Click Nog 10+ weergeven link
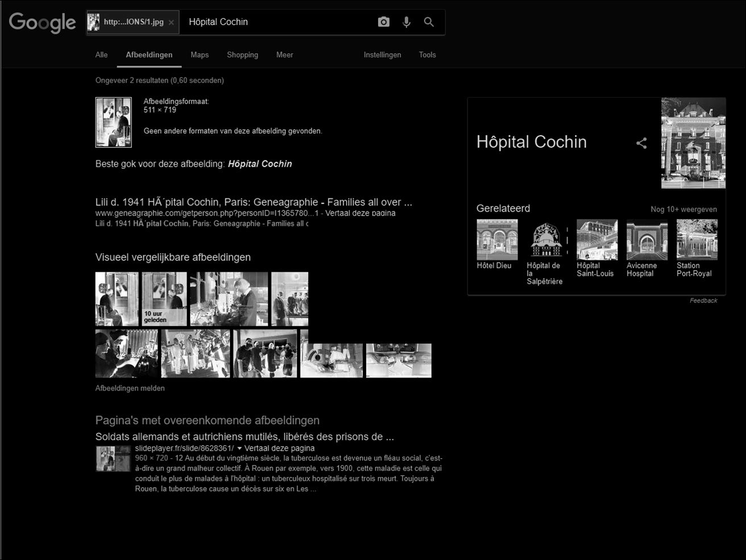The height and width of the screenshot is (560, 746). coord(683,209)
